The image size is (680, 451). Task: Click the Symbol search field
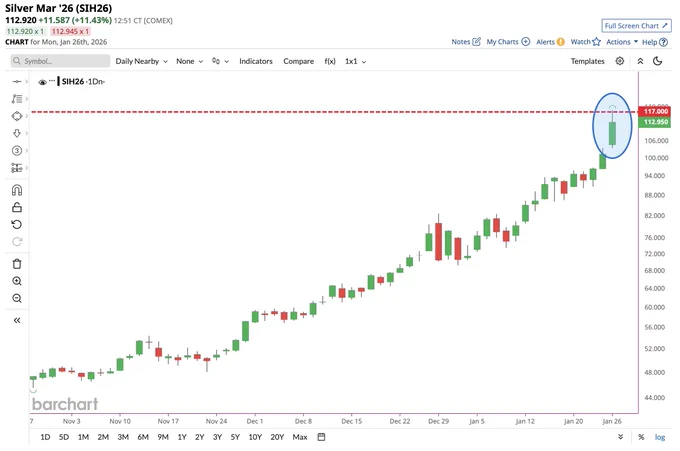tap(60, 61)
